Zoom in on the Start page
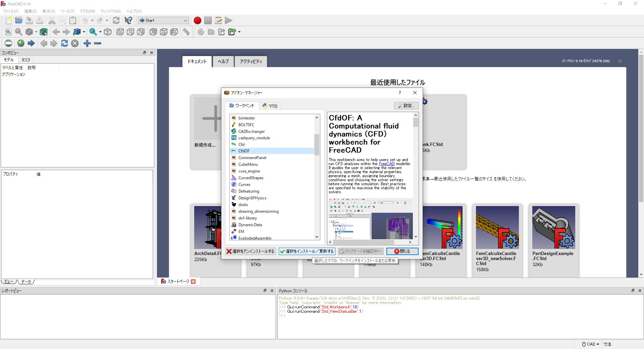The width and height of the screenshot is (644, 349). (87, 43)
